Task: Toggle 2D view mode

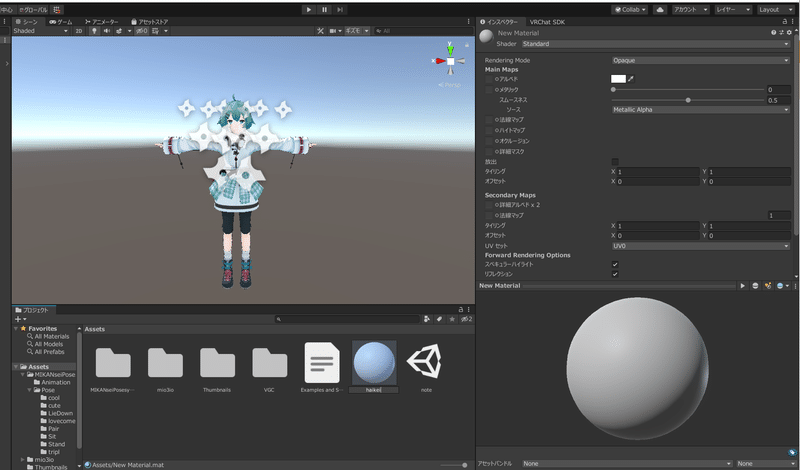Action: pos(79,31)
